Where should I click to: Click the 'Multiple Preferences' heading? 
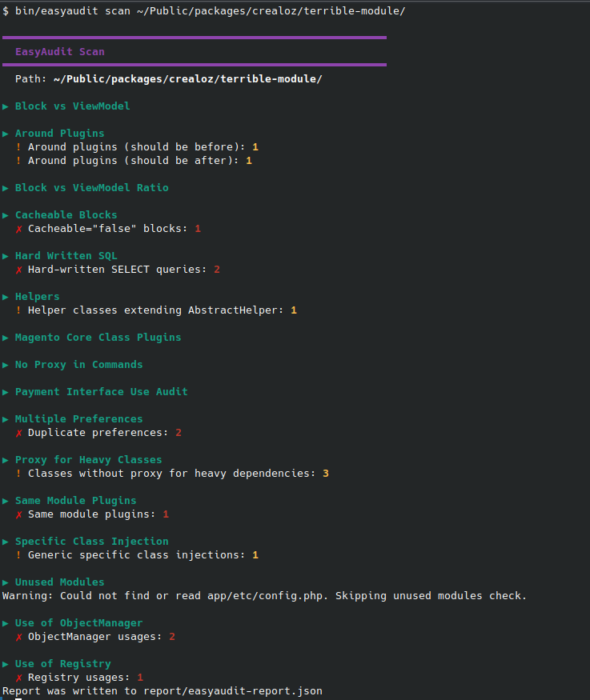coord(79,419)
